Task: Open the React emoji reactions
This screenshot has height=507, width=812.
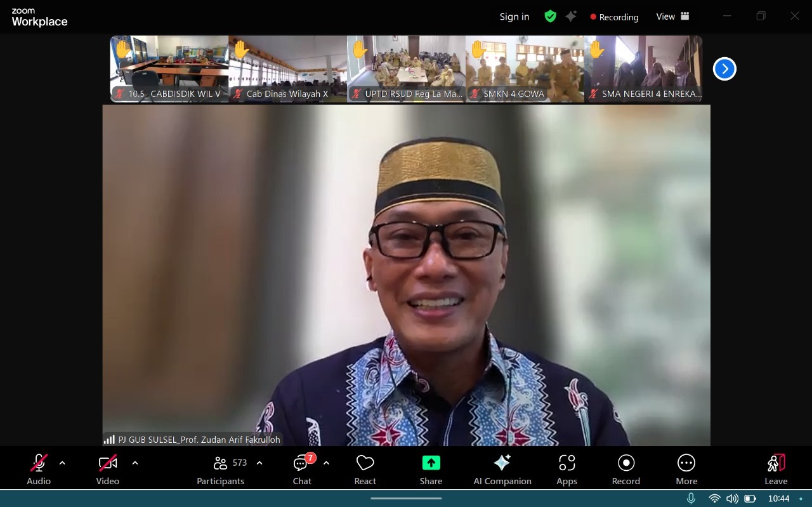Action: point(365,470)
